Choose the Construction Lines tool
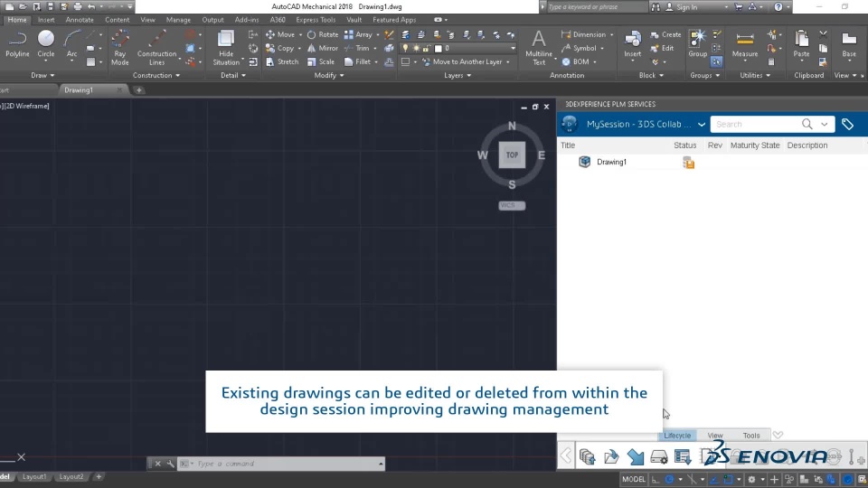868x488 pixels. 156,48
